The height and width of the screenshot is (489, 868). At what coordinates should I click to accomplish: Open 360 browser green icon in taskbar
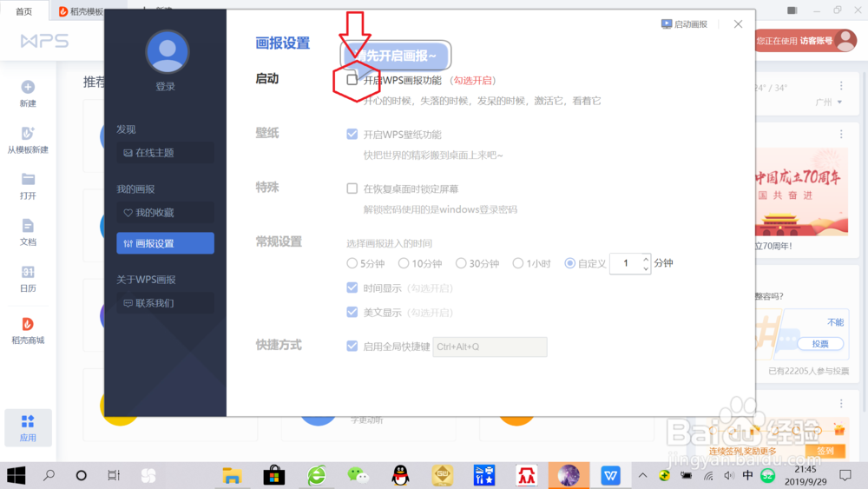click(316, 475)
